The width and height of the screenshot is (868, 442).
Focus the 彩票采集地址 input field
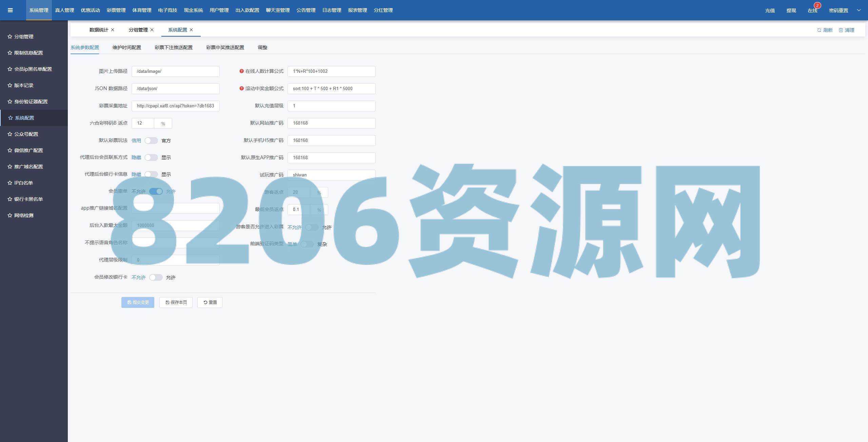176,106
